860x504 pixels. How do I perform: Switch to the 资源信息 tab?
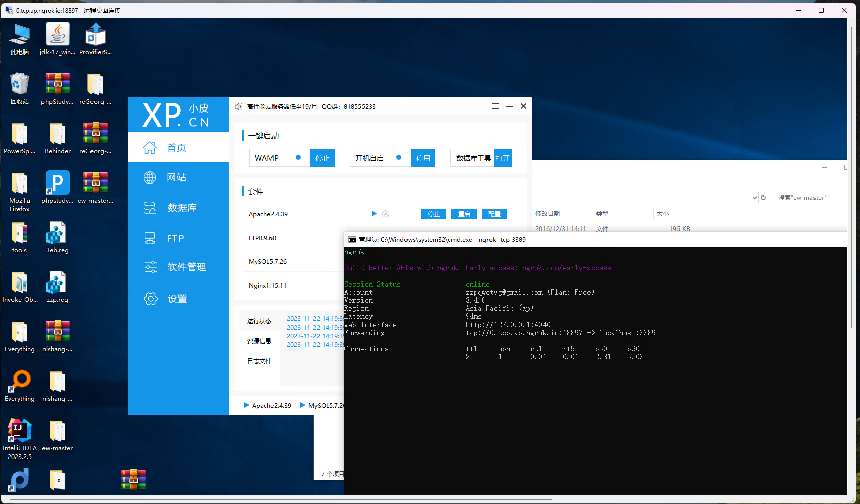click(259, 341)
